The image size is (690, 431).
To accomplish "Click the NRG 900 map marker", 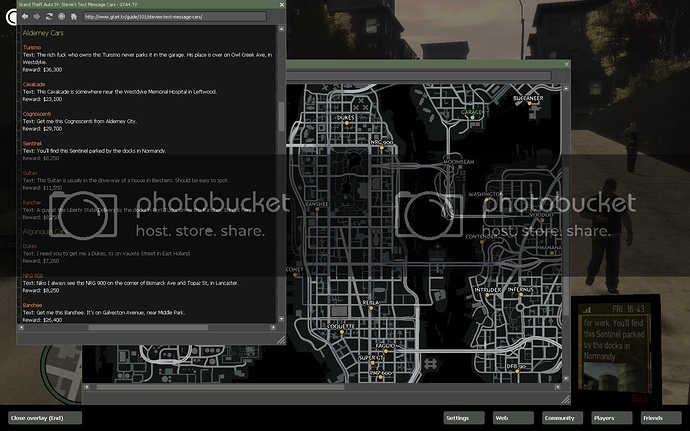I will 384,148.
